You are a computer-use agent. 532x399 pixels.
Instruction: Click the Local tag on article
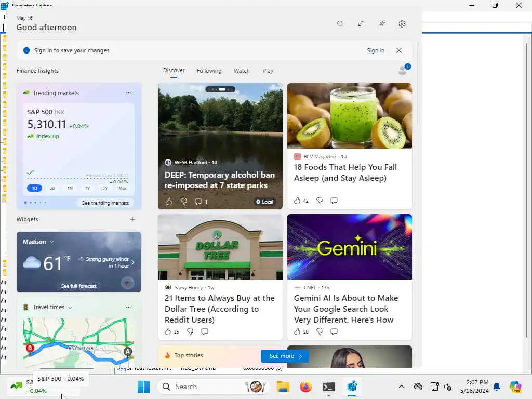click(264, 202)
